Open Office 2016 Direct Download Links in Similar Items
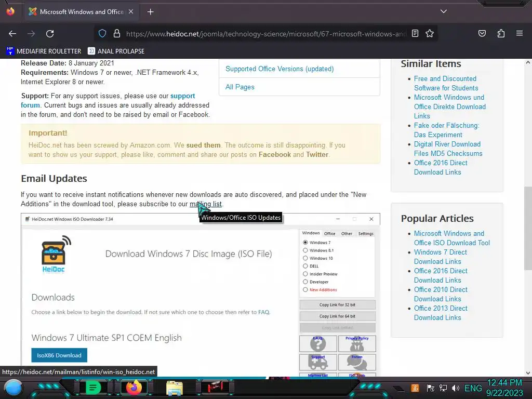Image resolution: width=532 pixels, height=399 pixels. [441, 167]
